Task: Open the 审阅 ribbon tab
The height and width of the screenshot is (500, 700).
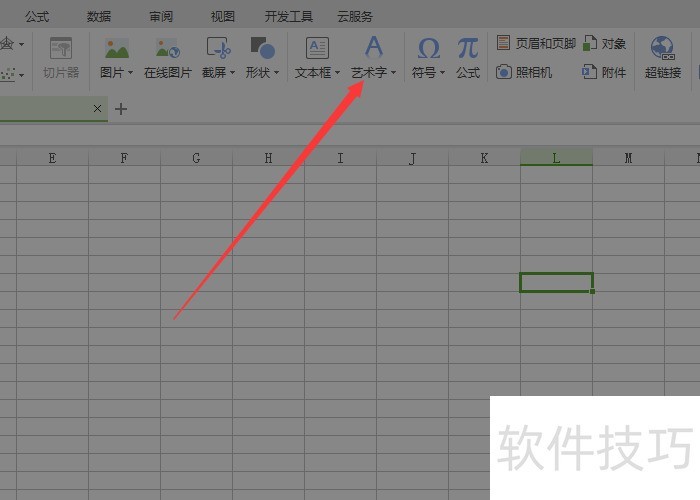Action: (x=161, y=17)
